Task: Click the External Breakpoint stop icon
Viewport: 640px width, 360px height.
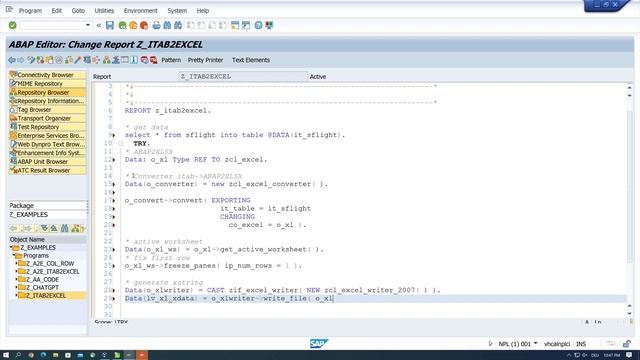Action: (x=153, y=60)
